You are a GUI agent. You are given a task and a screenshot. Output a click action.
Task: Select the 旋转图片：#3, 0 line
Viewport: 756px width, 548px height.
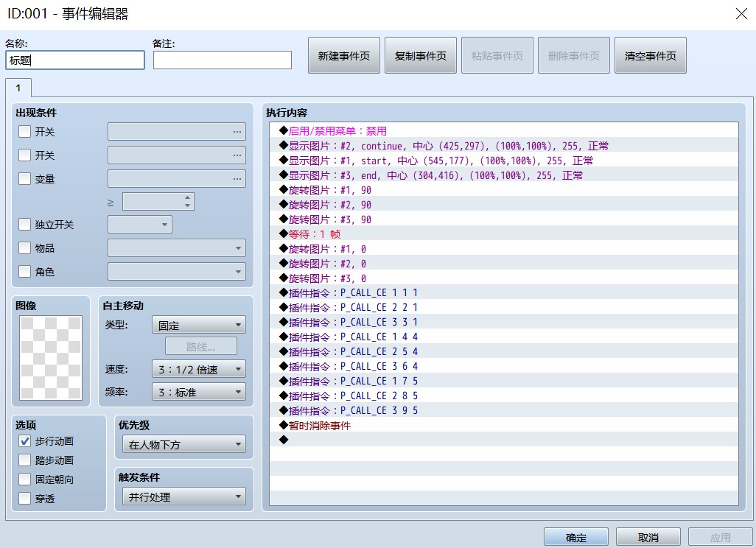[504, 278]
